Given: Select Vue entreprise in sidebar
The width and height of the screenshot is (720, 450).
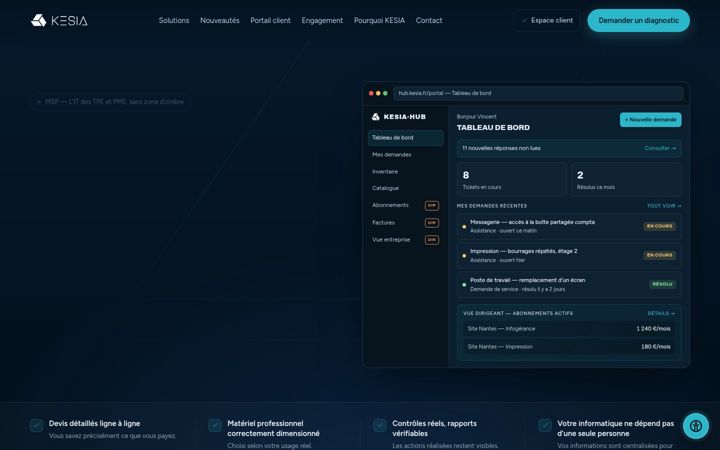Looking at the screenshot, I should pyautogui.click(x=391, y=240).
